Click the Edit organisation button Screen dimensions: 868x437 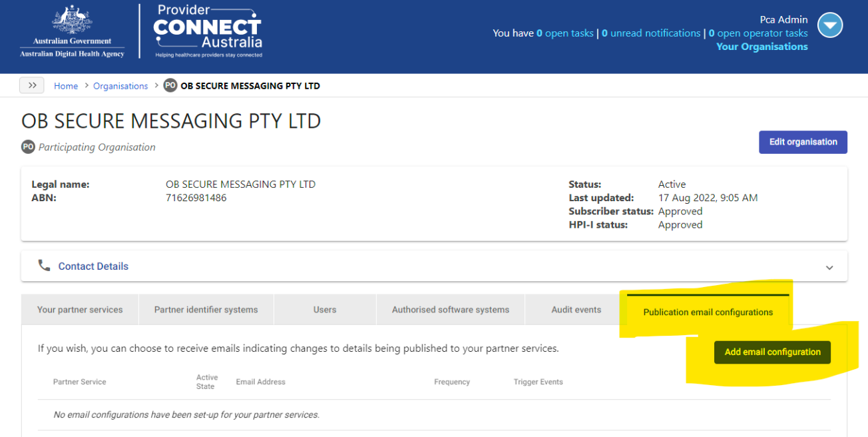803,142
